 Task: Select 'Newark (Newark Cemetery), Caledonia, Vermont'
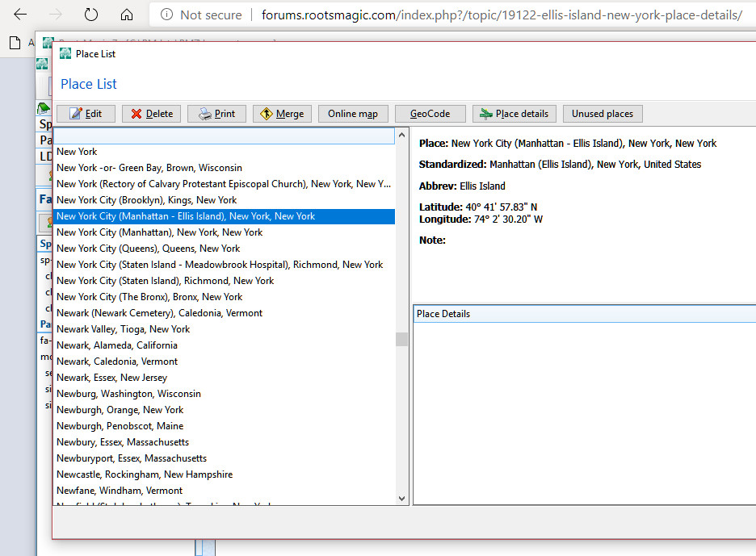[x=224, y=313]
